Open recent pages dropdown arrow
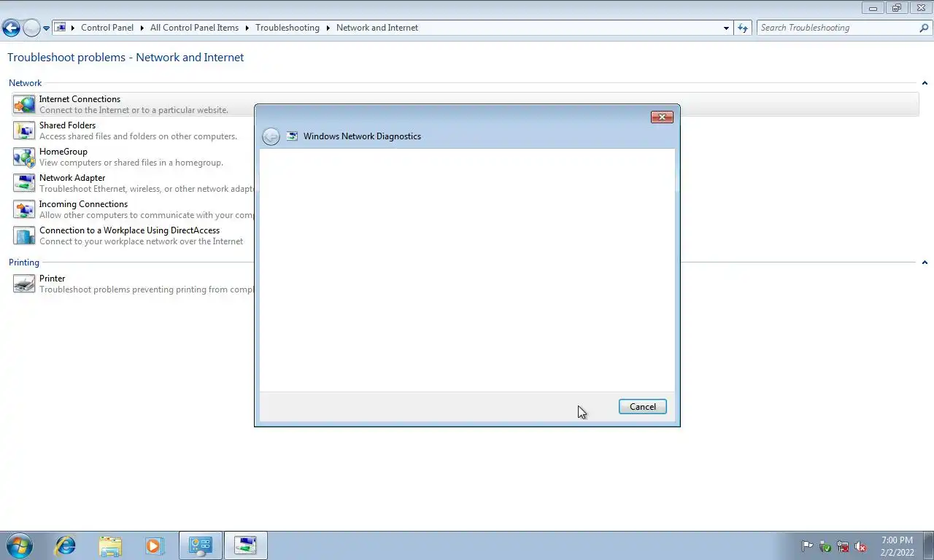Viewport: 934px width, 560px height. [x=46, y=28]
